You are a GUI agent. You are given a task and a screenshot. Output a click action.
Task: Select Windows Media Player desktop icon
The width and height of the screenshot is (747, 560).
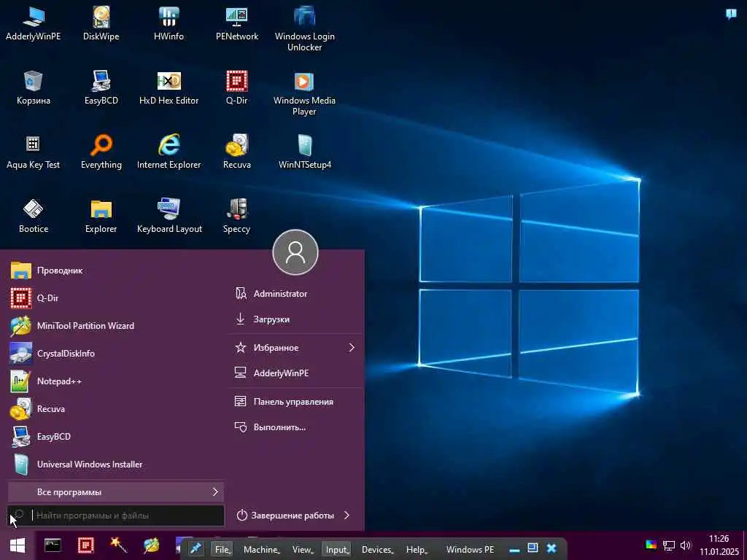pyautogui.click(x=304, y=93)
